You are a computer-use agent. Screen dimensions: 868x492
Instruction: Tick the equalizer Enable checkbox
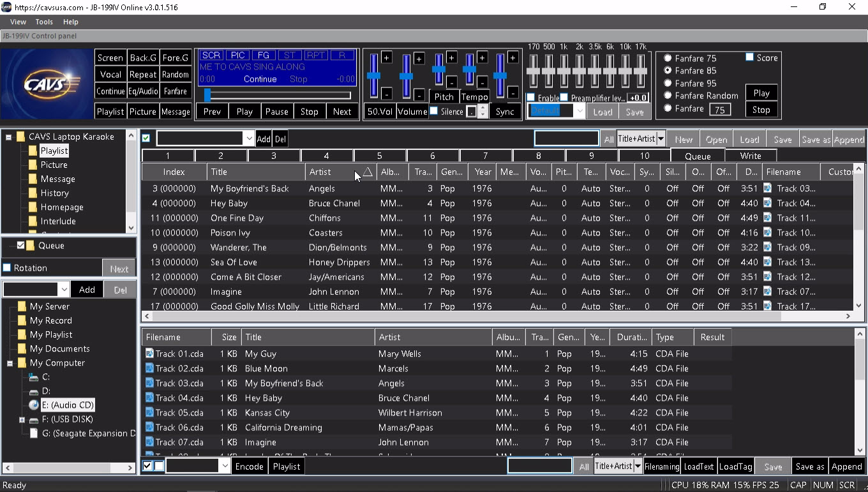(531, 98)
